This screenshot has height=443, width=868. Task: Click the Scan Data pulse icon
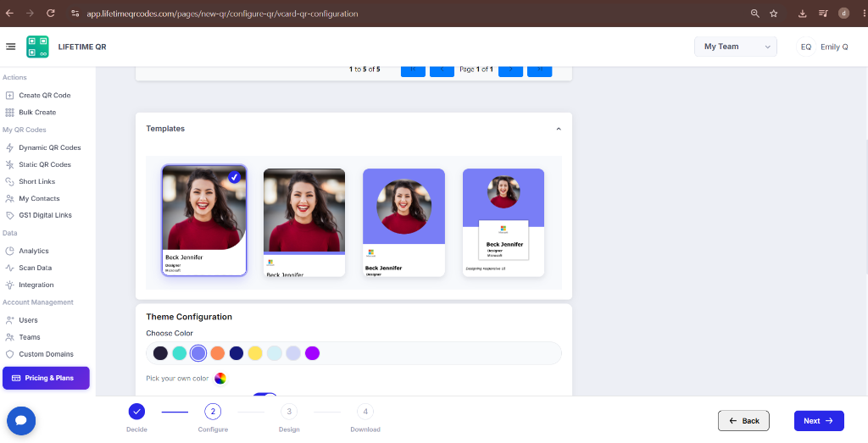pos(9,268)
